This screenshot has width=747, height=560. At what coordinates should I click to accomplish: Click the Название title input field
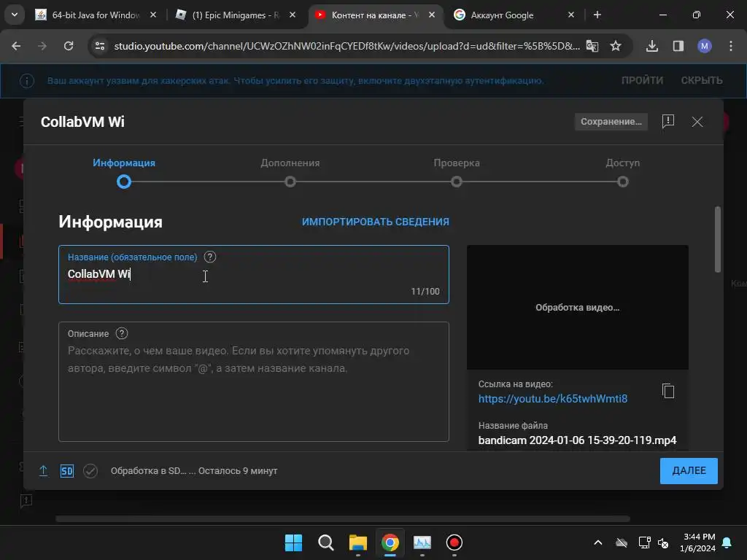point(254,275)
